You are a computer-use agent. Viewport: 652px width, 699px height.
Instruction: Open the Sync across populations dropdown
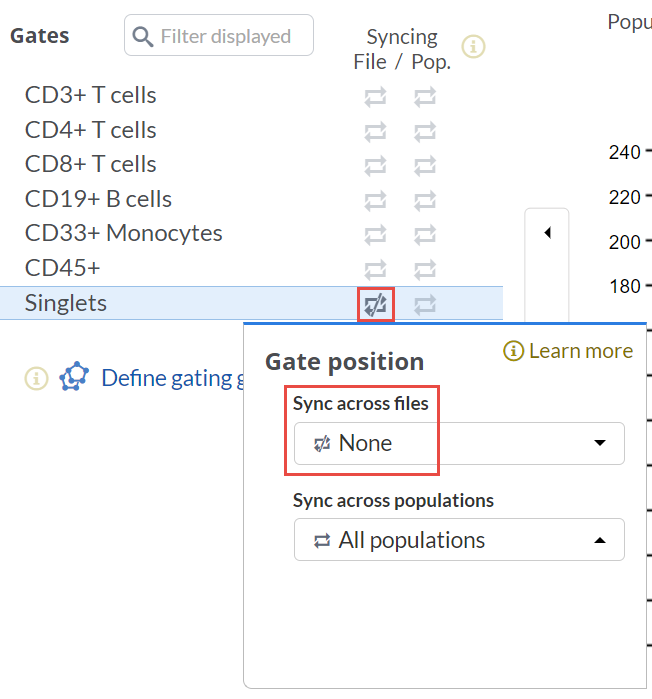point(459,540)
